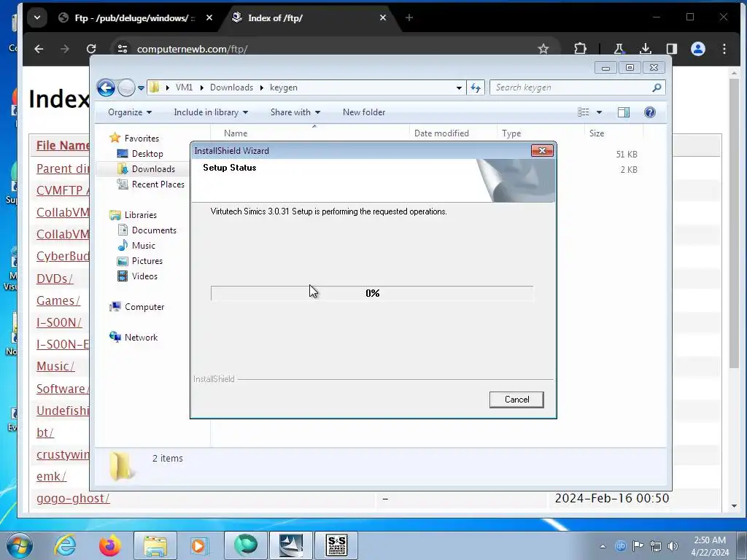The width and height of the screenshot is (747, 560).
Task: Open the emk/ directory link
Action: click(52, 476)
